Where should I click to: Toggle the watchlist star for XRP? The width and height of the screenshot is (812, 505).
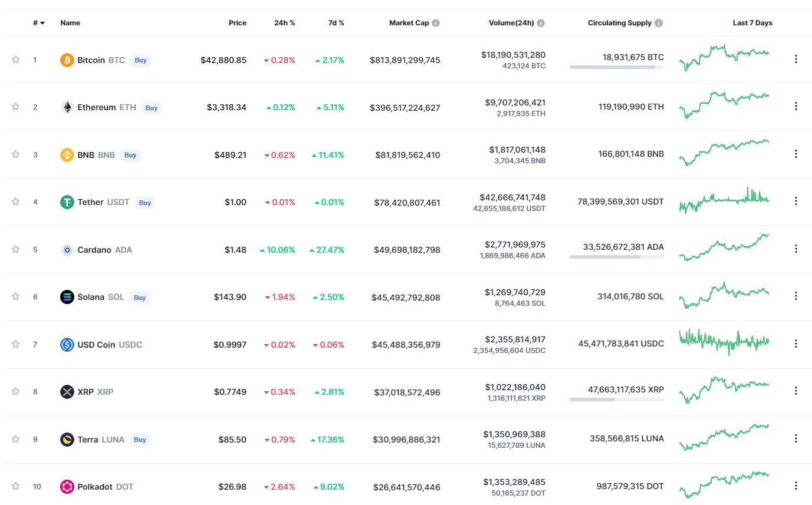(x=16, y=391)
